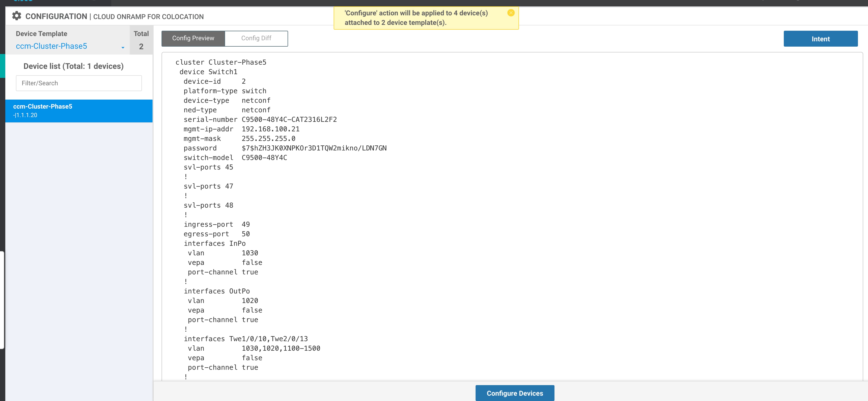
Task: Dismiss the yellow Configure notification banner
Action: [x=511, y=13]
